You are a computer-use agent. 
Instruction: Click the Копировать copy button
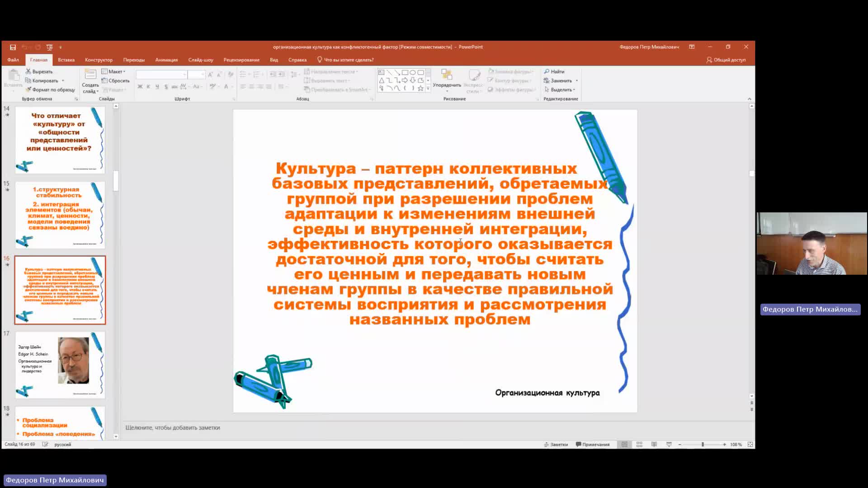(x=42, y=80)
